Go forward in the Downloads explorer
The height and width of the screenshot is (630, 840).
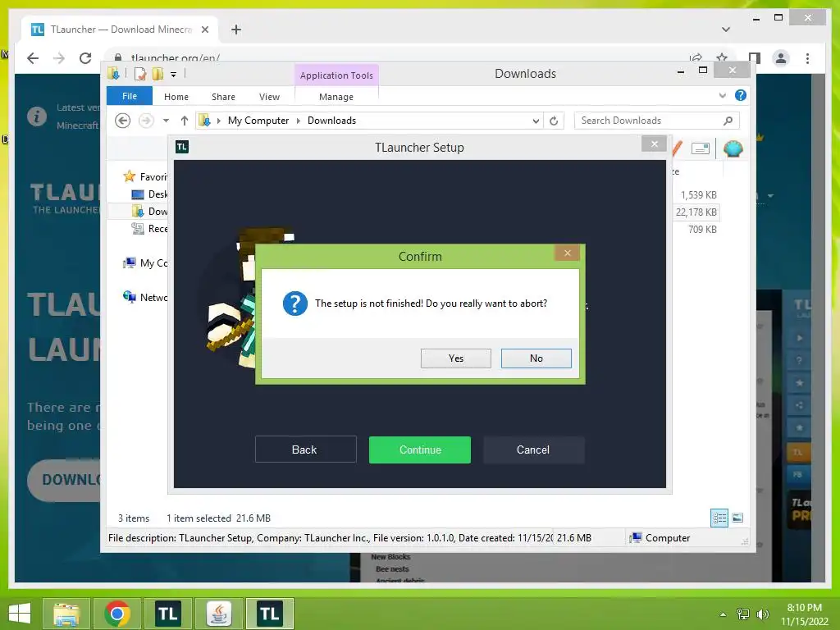(146, 121)
